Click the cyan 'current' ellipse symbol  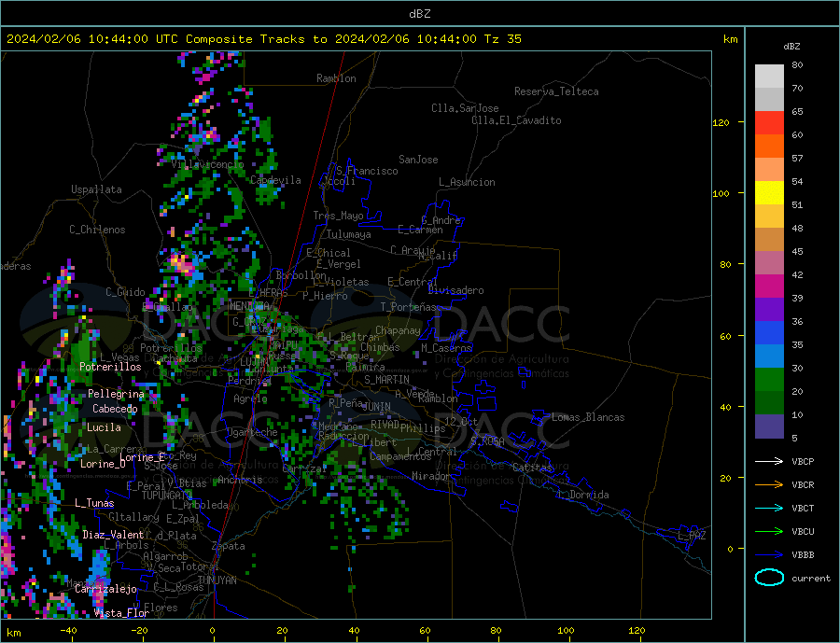click(769, 578)
